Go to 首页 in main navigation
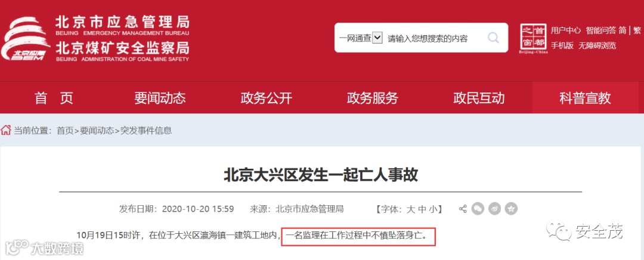The width and height of the screenshot is (644, 260). [54, 98]
